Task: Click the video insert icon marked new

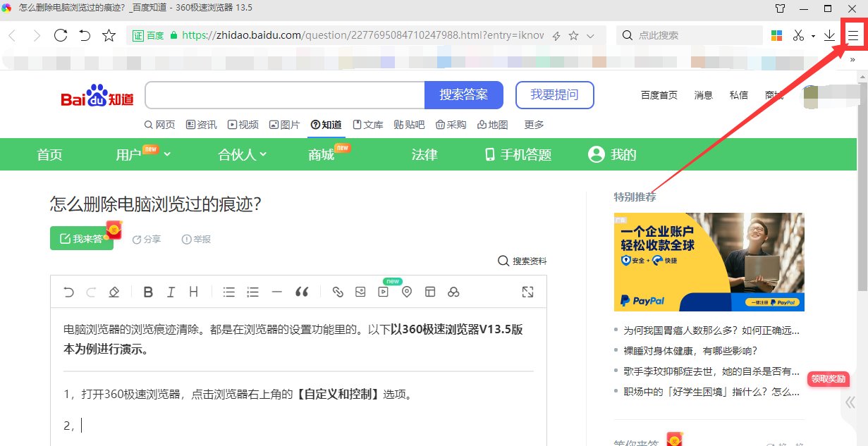Action: click(x=383, y=291)
